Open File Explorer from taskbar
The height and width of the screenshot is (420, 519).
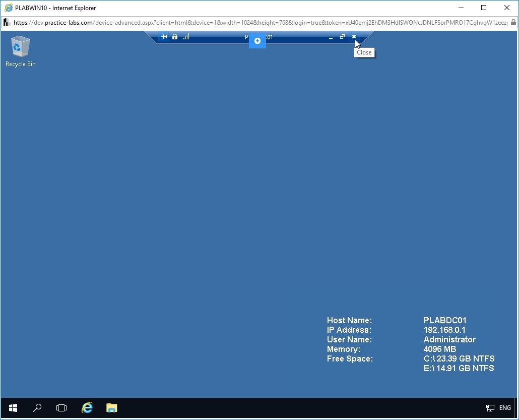[x=111, y=408]
